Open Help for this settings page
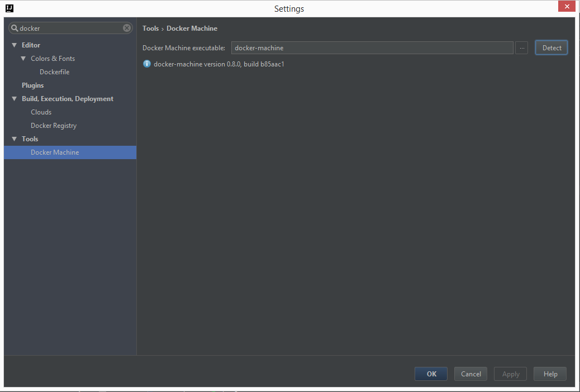 point(550,374)
